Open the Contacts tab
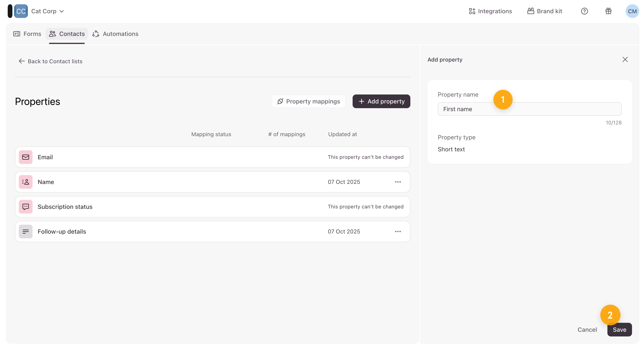 (x=67, y=34)
